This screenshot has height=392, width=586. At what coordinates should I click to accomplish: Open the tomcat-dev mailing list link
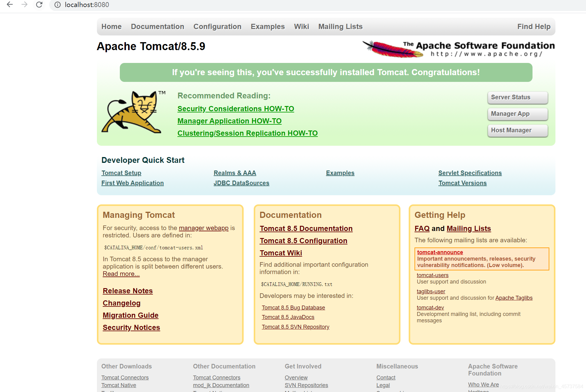(430, 308)
